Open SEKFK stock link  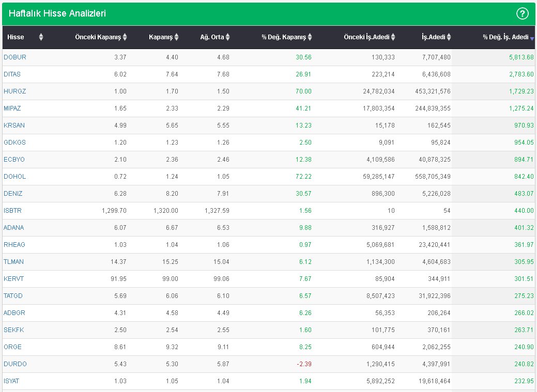point(14,330)
